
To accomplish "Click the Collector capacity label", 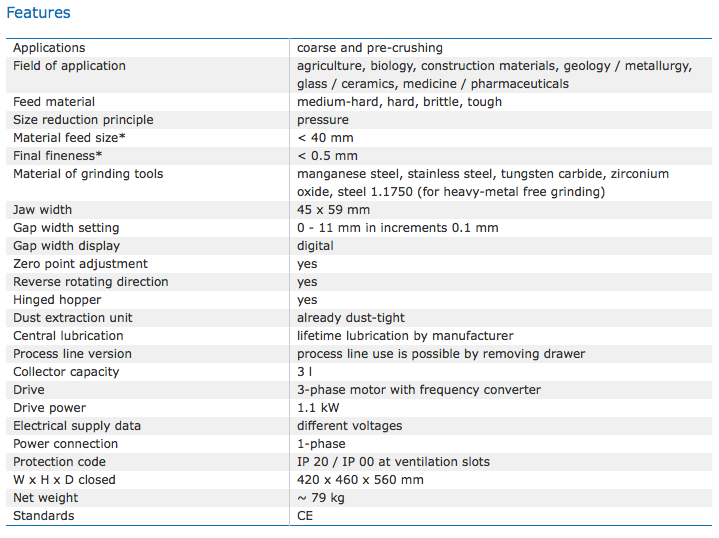I will (66, 372).
